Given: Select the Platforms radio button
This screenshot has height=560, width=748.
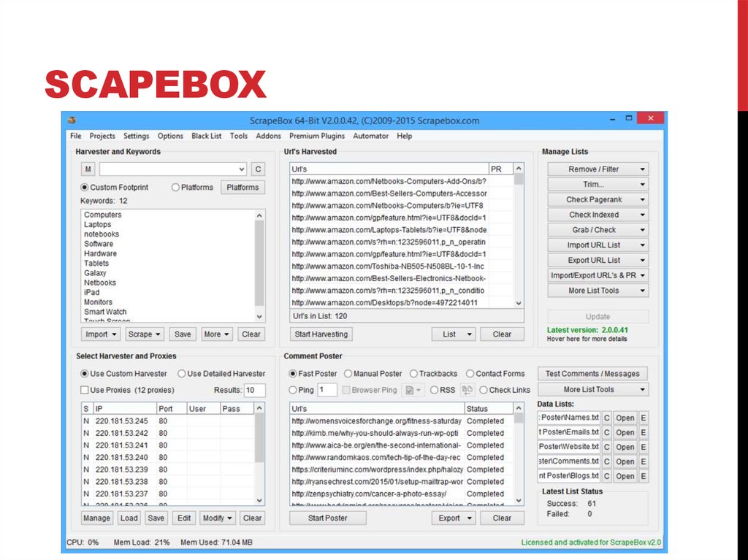Looking at the screenshot, I should (175, 188).
